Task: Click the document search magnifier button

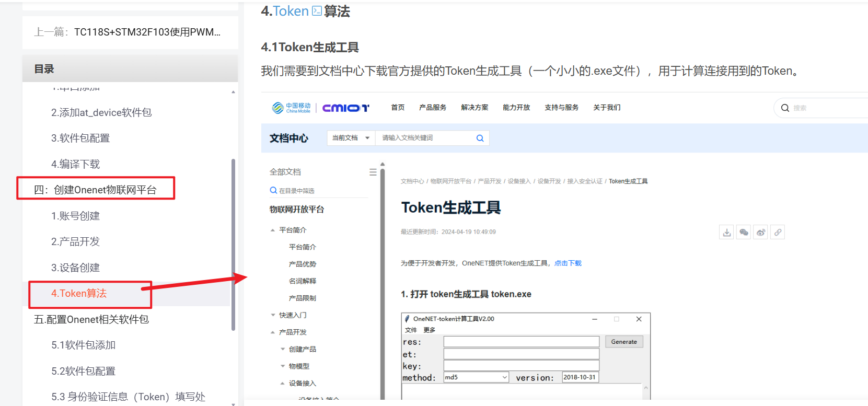Action: tap(480, 138)
